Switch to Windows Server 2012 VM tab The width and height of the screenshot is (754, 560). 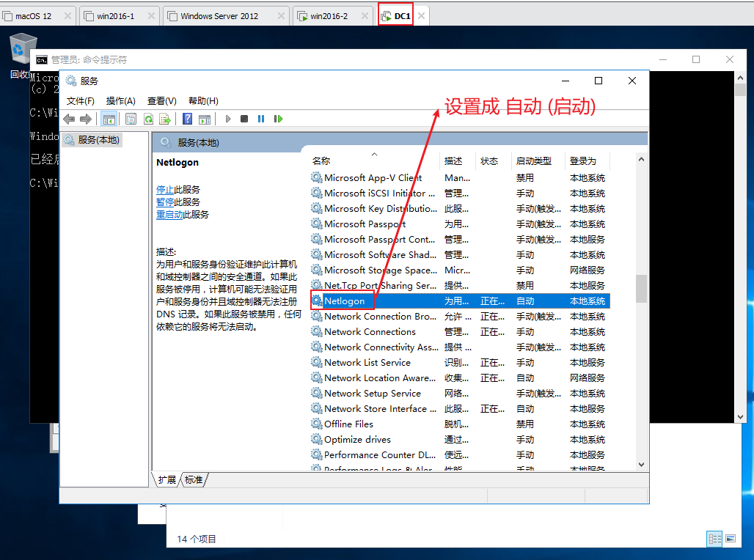[x=219, y=16]
